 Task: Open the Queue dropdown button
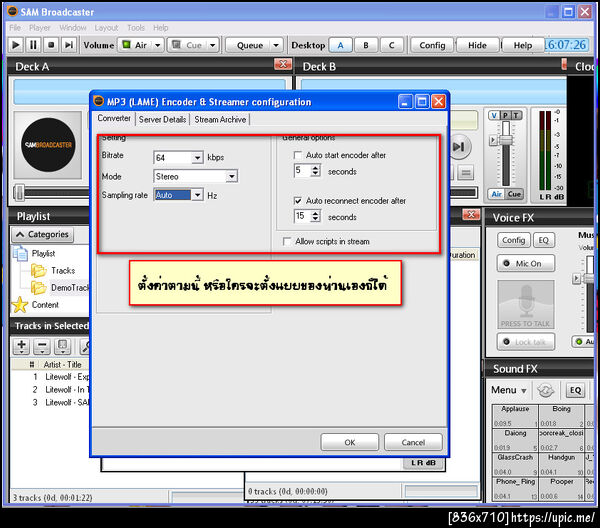(254, 45)
